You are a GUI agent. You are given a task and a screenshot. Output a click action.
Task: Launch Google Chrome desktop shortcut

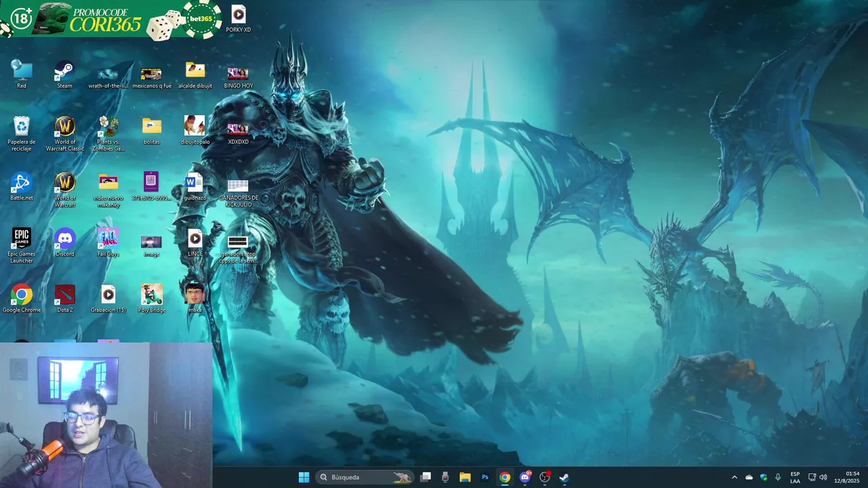click(22, 298)
